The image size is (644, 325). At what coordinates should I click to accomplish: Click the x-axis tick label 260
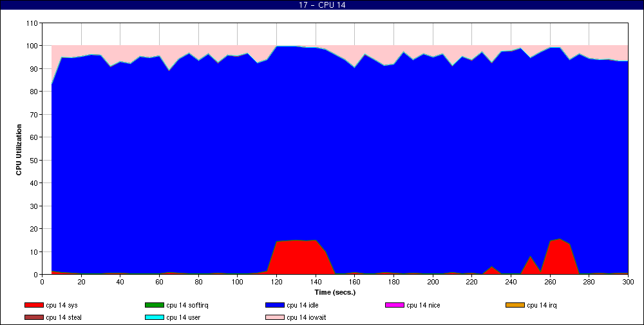(550, 282)
